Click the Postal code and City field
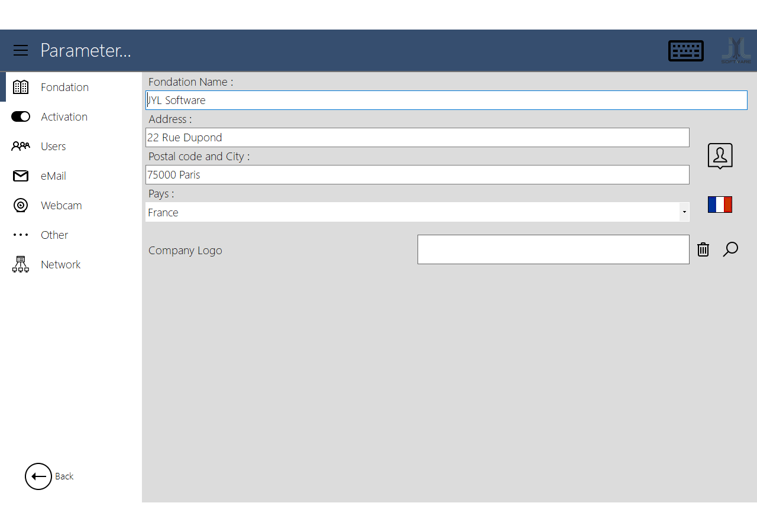Screen dimensions: 757x532 pyautogui.click(x=417, y=175)
